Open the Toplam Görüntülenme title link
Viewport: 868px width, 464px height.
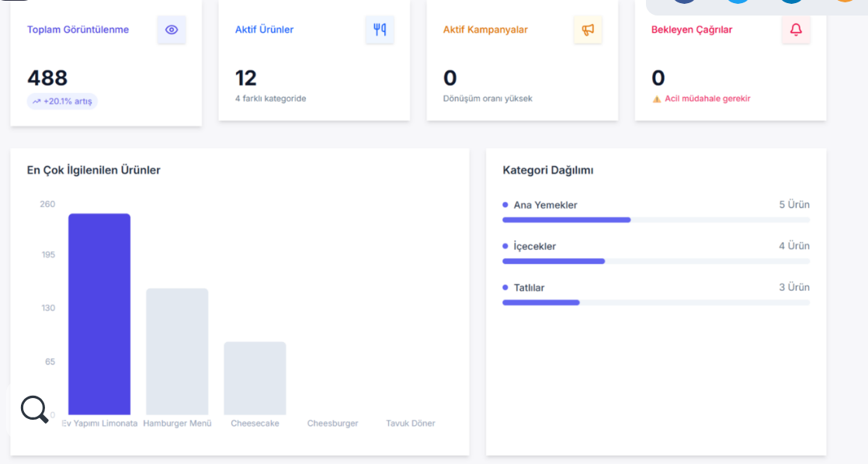point(78,29)
